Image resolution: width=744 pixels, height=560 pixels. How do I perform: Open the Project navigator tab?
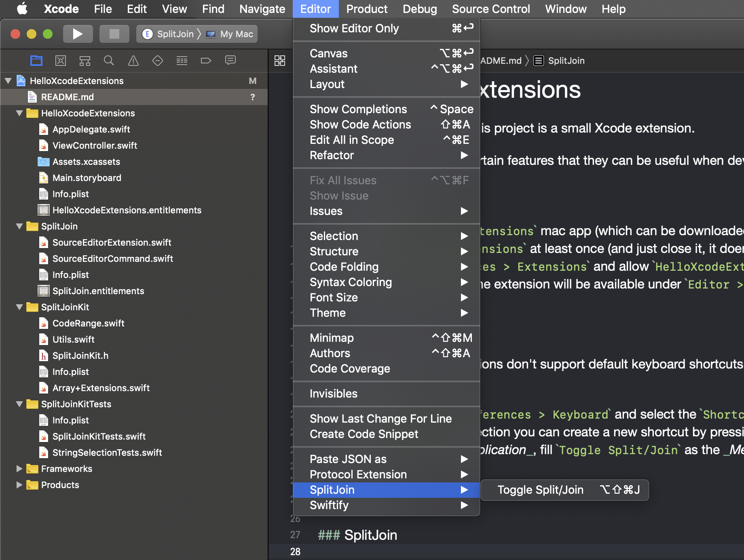[x=36, y=61]
